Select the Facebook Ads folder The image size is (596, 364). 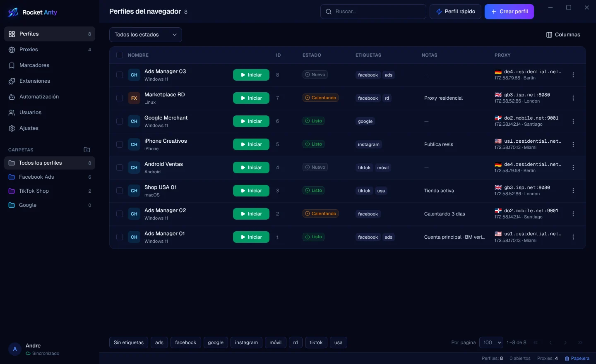coord(50,177)
